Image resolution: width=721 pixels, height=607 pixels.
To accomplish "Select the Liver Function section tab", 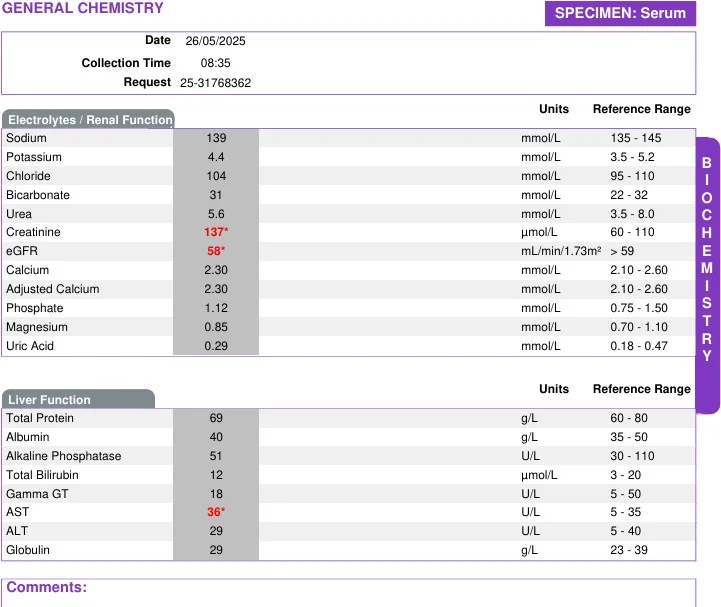I will [x=78, y=400].
